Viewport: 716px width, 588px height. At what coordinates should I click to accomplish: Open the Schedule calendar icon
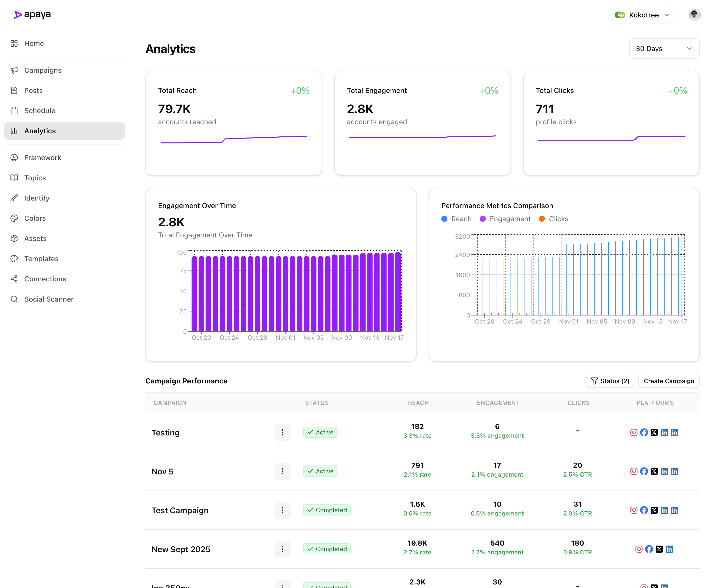(x=14, y=110)
